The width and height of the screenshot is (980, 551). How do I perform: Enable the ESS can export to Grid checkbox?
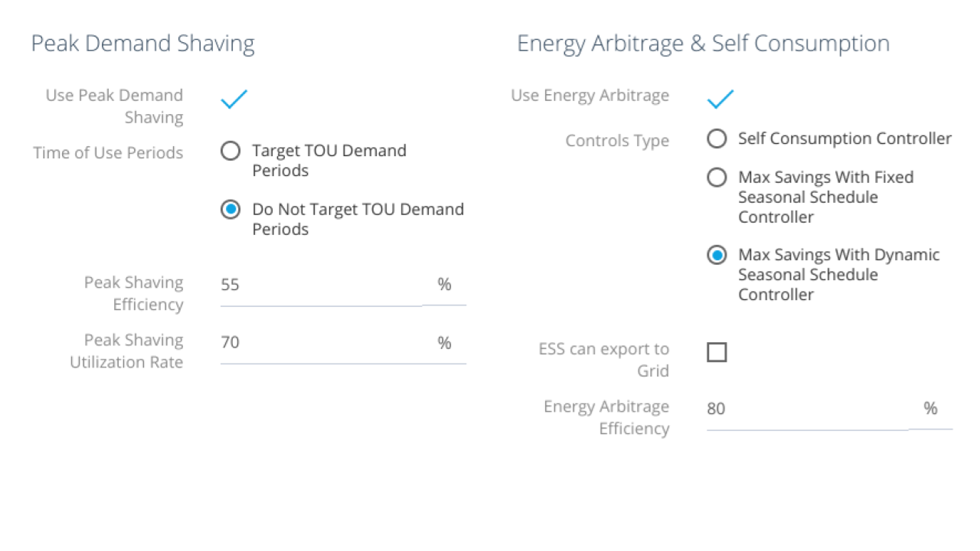(717, 352)
